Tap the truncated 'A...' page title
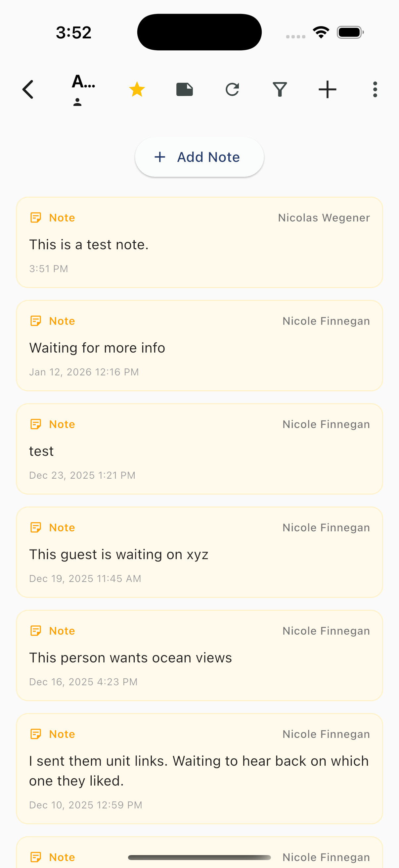The image size is (399, 868). point(83,82)
